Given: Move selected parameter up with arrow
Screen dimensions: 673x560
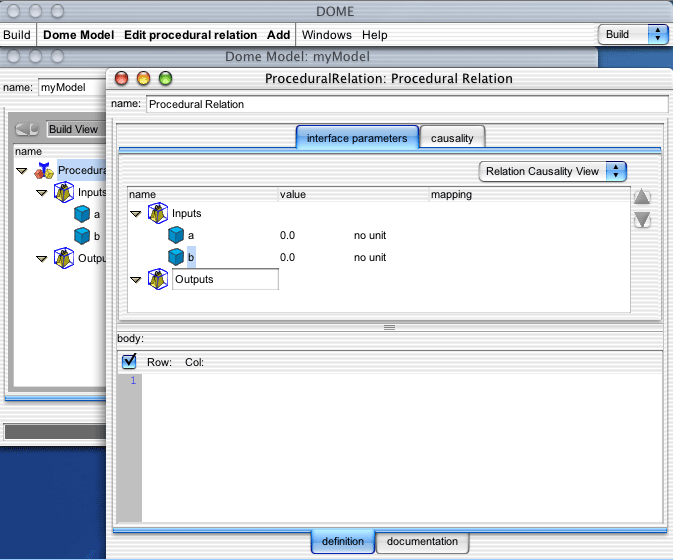Looking at the screenshot, I should pos(642,197).
